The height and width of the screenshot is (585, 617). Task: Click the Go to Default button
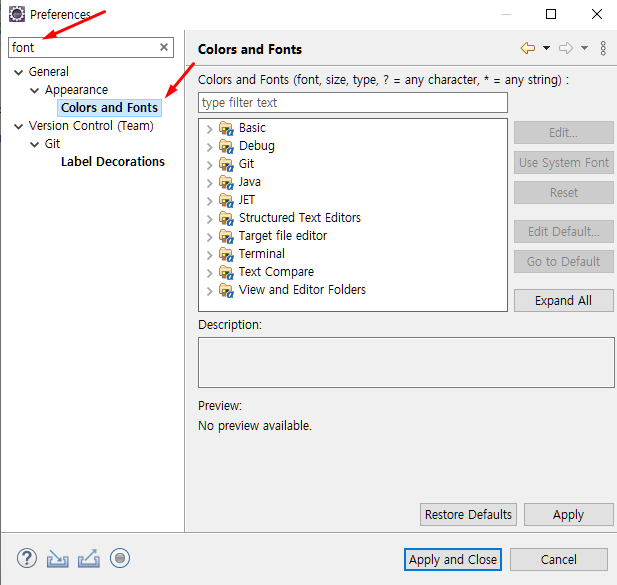563,262
